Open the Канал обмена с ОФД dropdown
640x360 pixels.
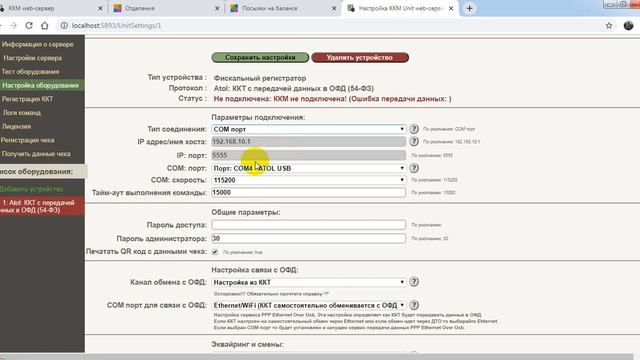[309, 282]
